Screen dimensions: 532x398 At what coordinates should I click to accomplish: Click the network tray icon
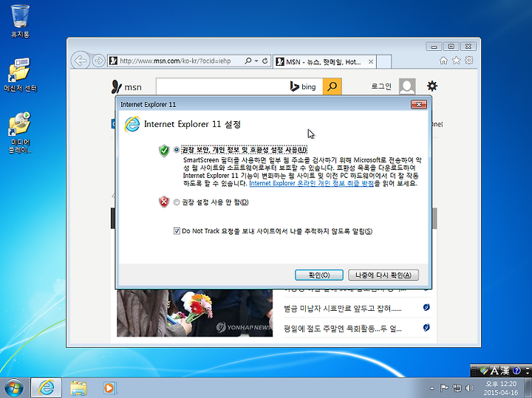tap(457, 388)
